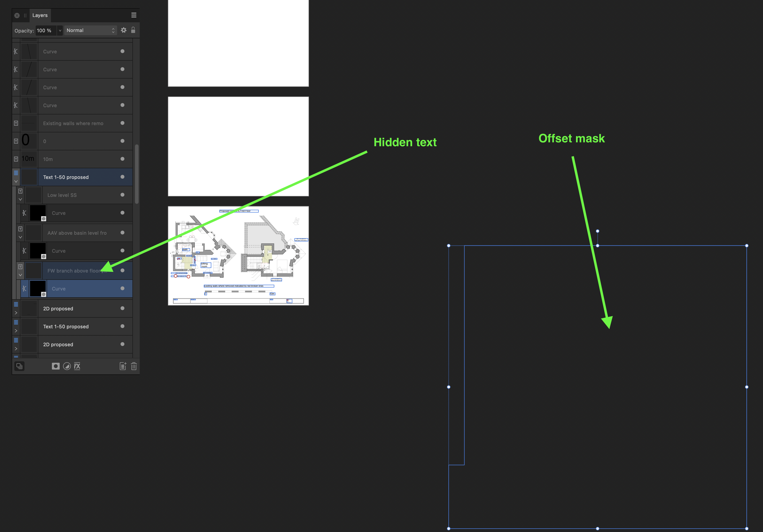Click the Mask Layer icon in panel footer
The image size is (763, 532).
pyautogui.click(x=56, y=366)
